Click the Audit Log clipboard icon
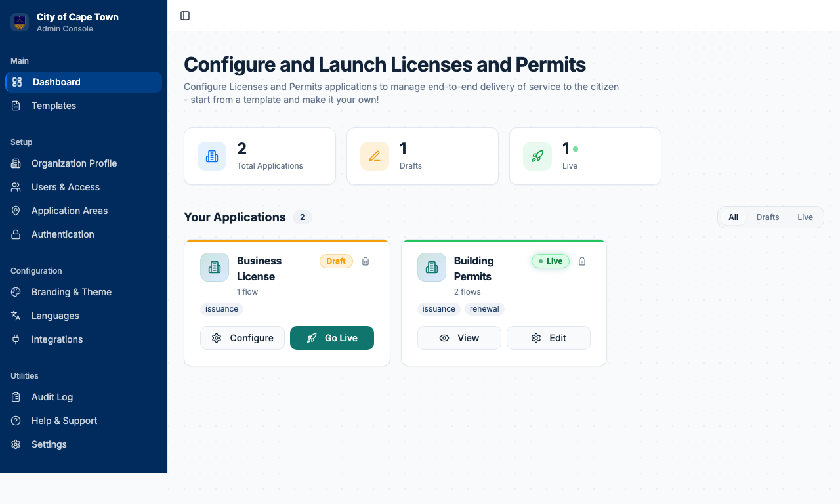840x504 pixels. (16, 397)
